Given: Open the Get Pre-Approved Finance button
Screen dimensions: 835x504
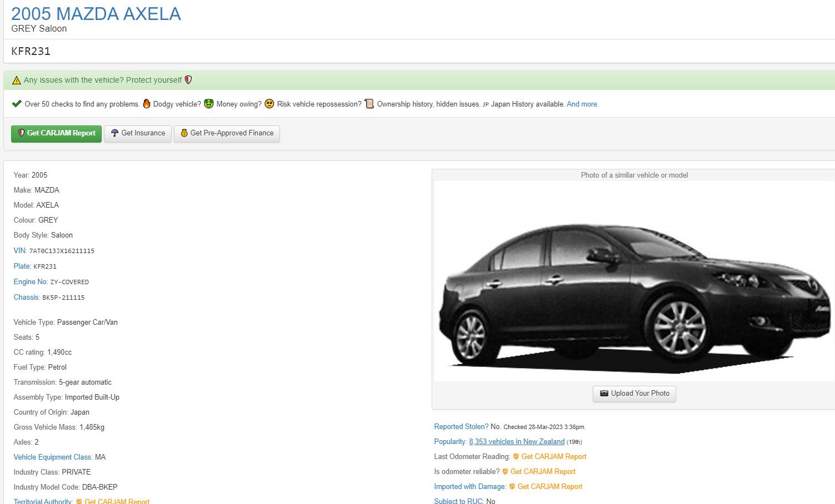Looking at the screenshot, I should tap(227, 133).
